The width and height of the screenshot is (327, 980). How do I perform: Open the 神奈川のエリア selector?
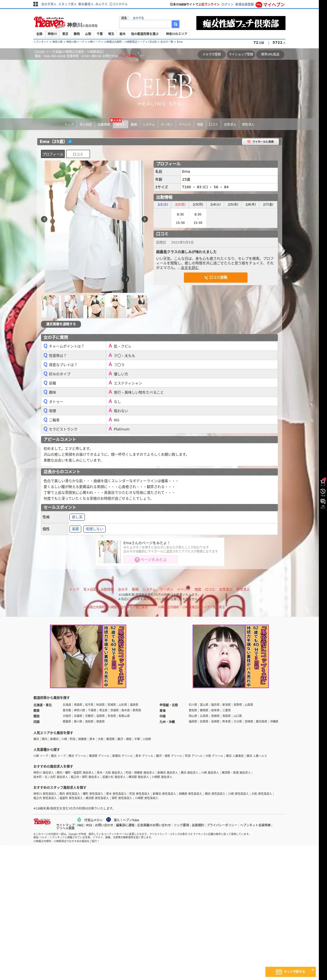pos(176,34)
